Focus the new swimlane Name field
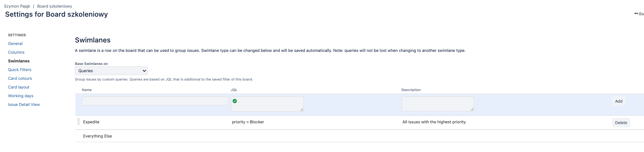 [155, 101]
